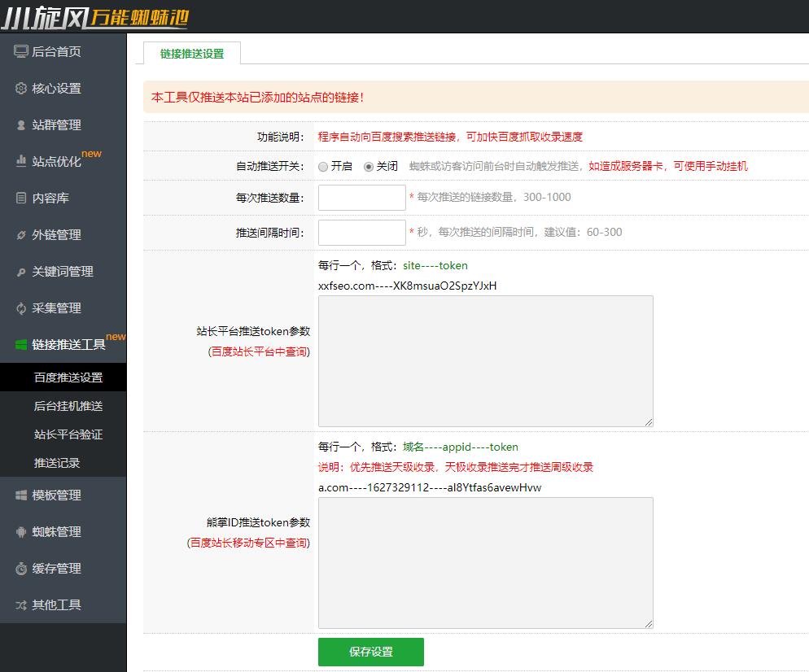Select 百度推送设置 submenu item
This screenshot has width=809, height=672.
pyautogui.click(x=63, y=377)
